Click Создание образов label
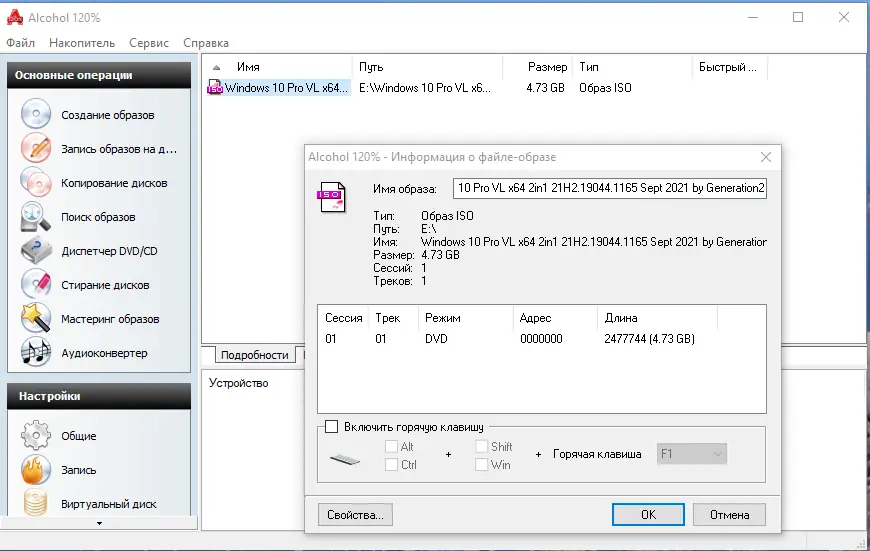This screenshot has width=870, height=551. click(108, 115)
